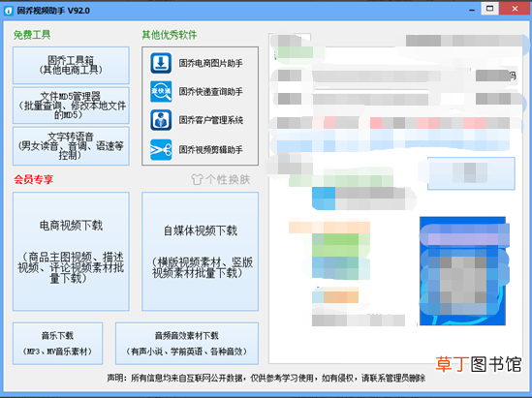Launch the 文字转语音 tool

pos(71,146)
